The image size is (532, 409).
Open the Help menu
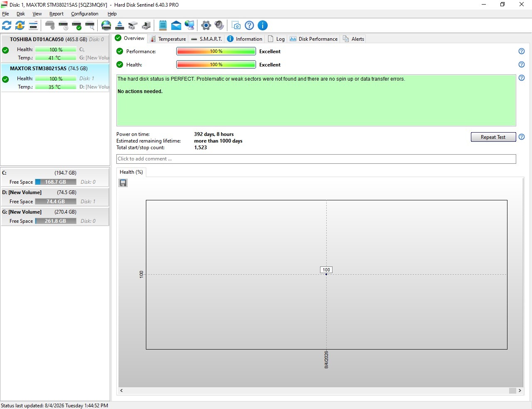point(112,14)
